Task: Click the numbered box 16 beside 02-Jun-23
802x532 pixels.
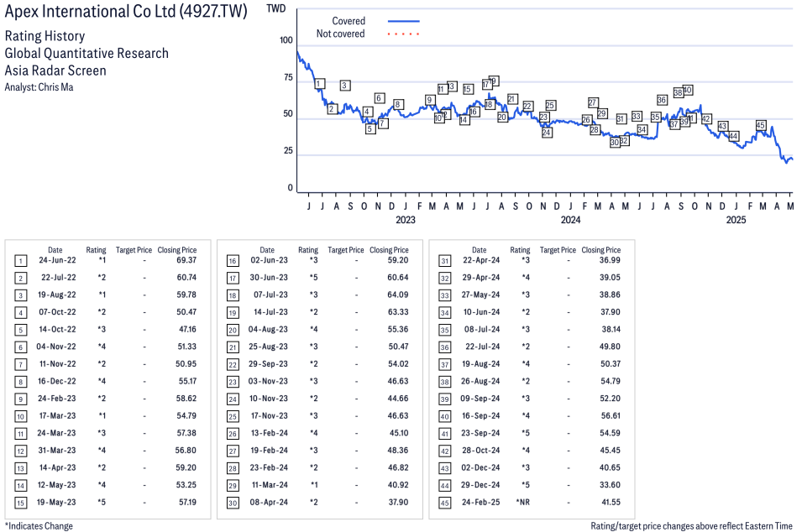Action: pyautogui.click(x=233, y=261)
